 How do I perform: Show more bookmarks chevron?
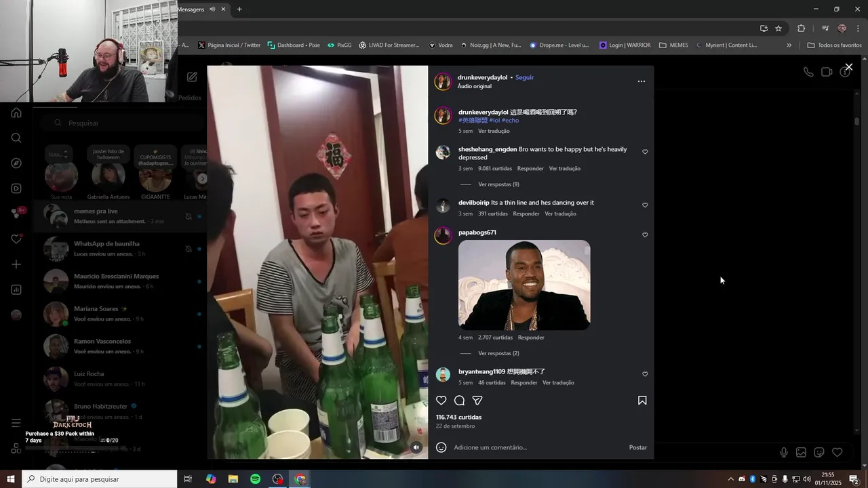tap(789, 45)
